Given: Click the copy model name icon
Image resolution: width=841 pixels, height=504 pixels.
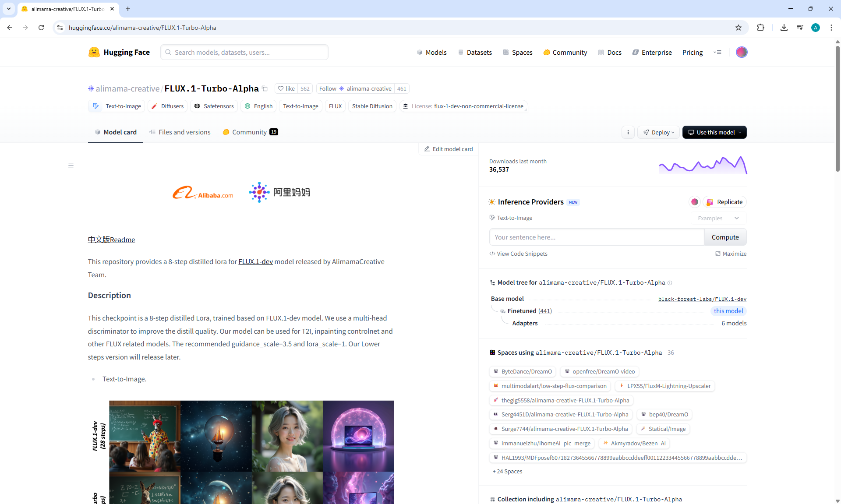Looking at the screenshot, I should pyautogui.click(x=265, y=88).
